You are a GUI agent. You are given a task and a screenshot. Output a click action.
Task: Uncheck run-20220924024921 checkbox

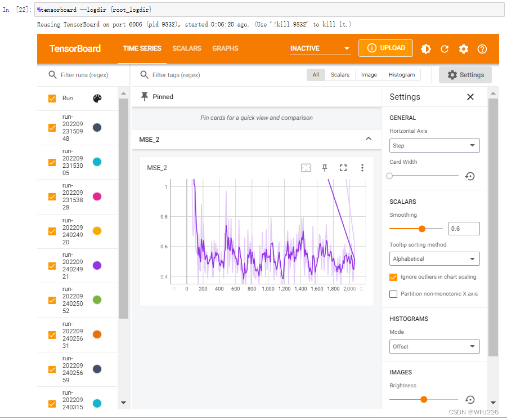coord(52,266)
